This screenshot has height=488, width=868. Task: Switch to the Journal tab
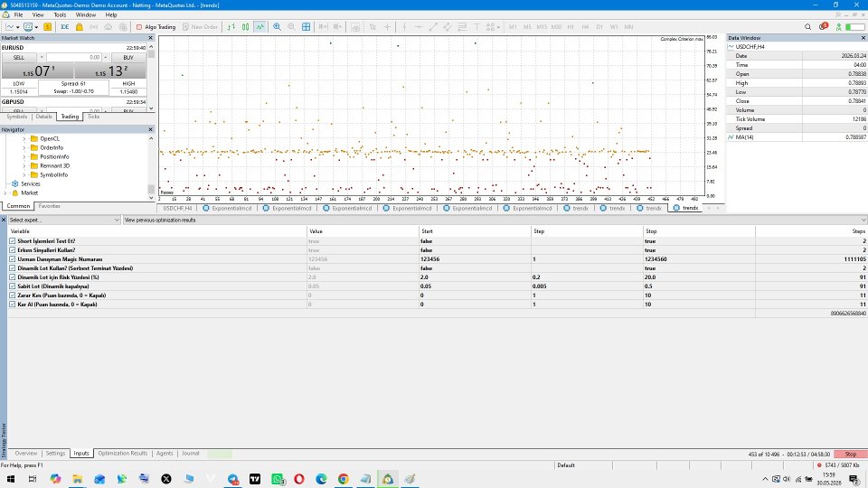(191, 453)
